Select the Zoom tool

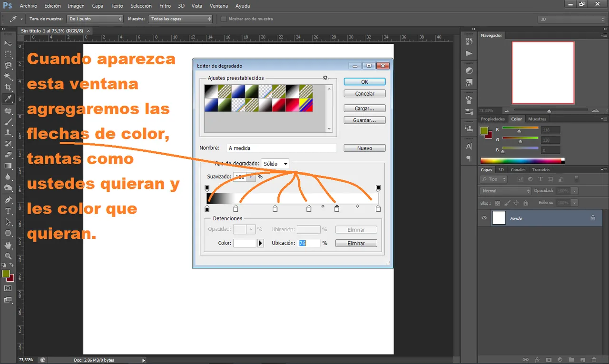click(8, 256)
